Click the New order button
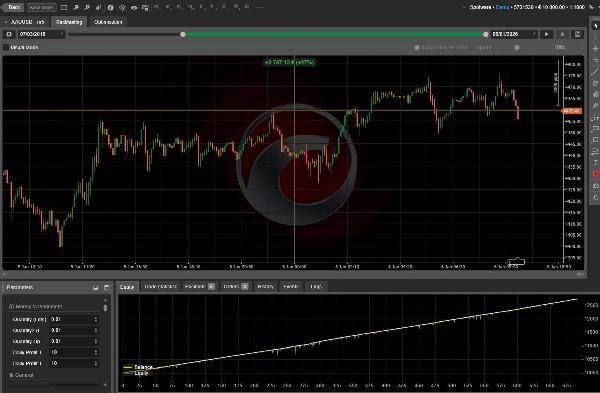The height and width of the screenshot is (393, 600). pos(42,7)
